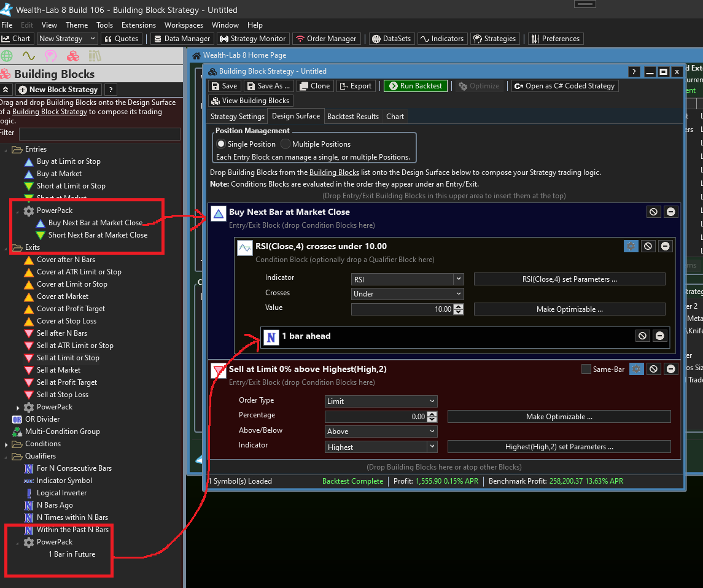Disable the RSI crosses under condition block
The height and width of the screenshot is (588, 703).
click(648, 246)
